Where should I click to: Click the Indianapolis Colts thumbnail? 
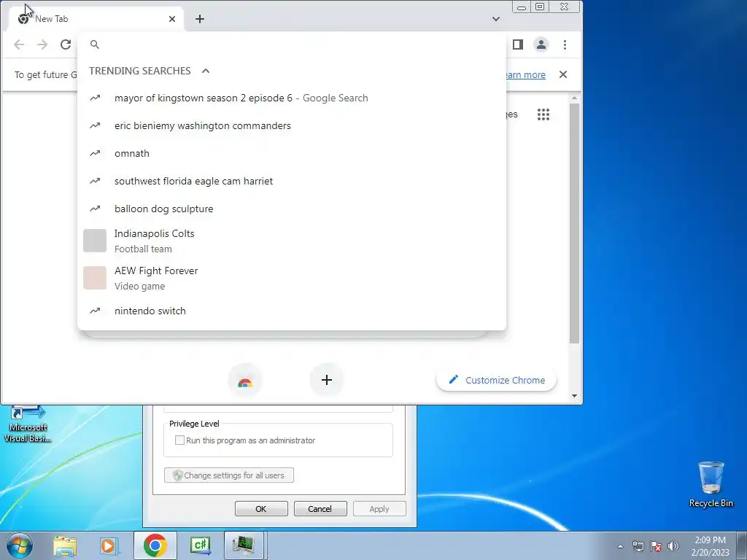(x=95, y=241)
